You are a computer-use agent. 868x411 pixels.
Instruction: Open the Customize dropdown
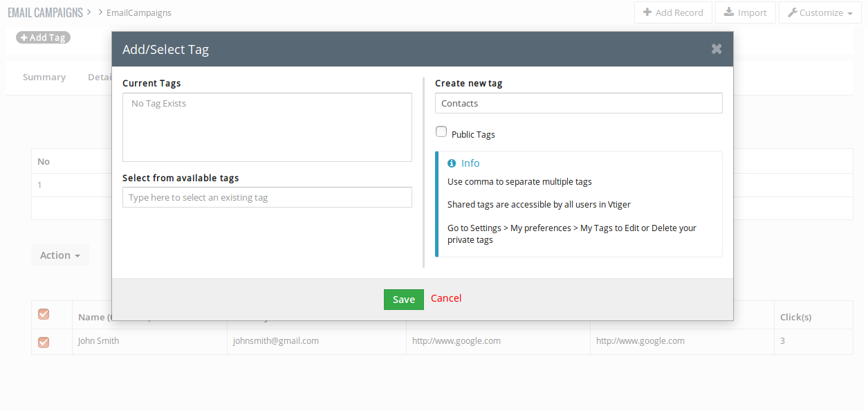820,12
